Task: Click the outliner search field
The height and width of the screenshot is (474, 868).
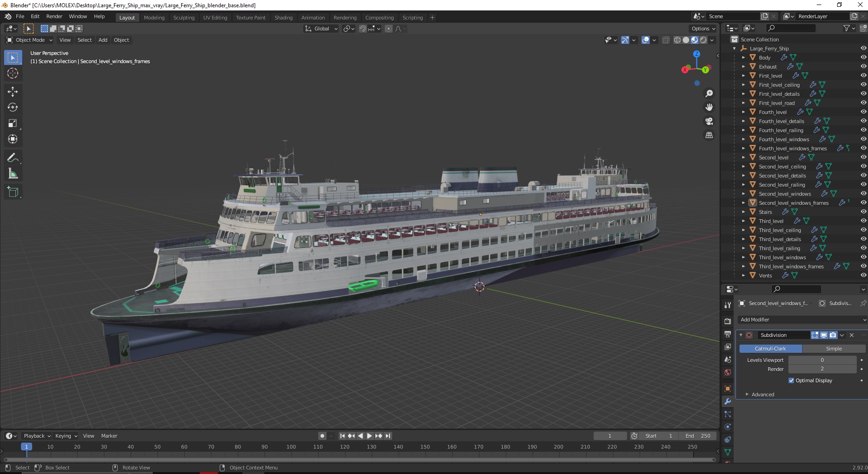Action: click(x=790, y=29)
